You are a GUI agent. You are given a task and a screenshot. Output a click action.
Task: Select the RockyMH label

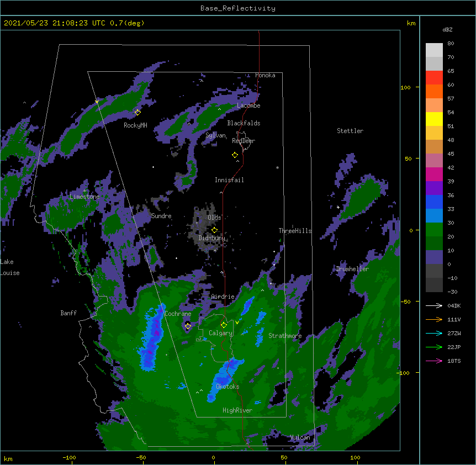pyautogui.click(x=135, y=125)
